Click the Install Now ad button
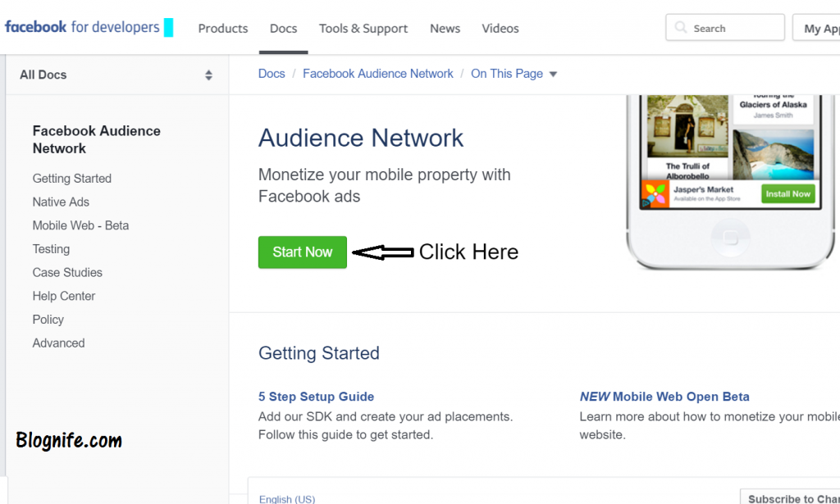 788,193
